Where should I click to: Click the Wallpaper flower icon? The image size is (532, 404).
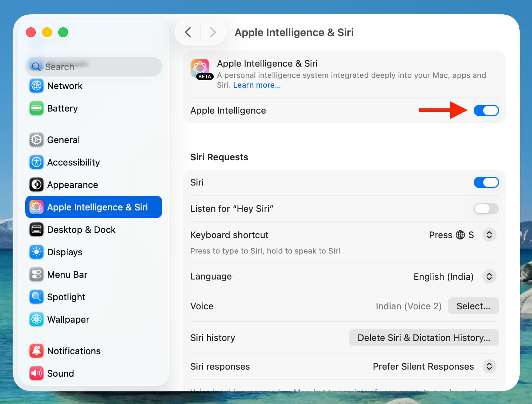(36, 319)
